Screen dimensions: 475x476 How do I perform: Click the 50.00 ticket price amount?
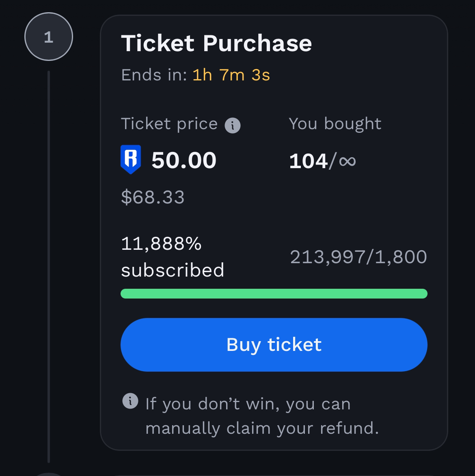coord(184,160)
